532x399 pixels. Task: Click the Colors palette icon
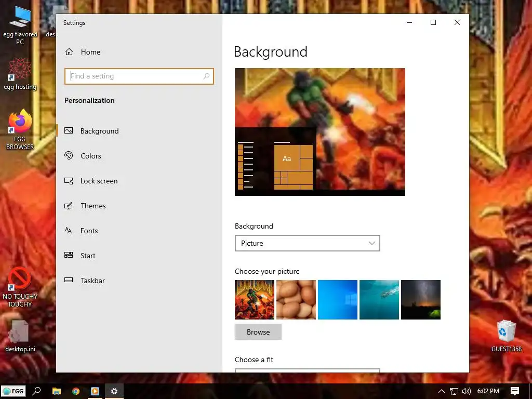69,155
